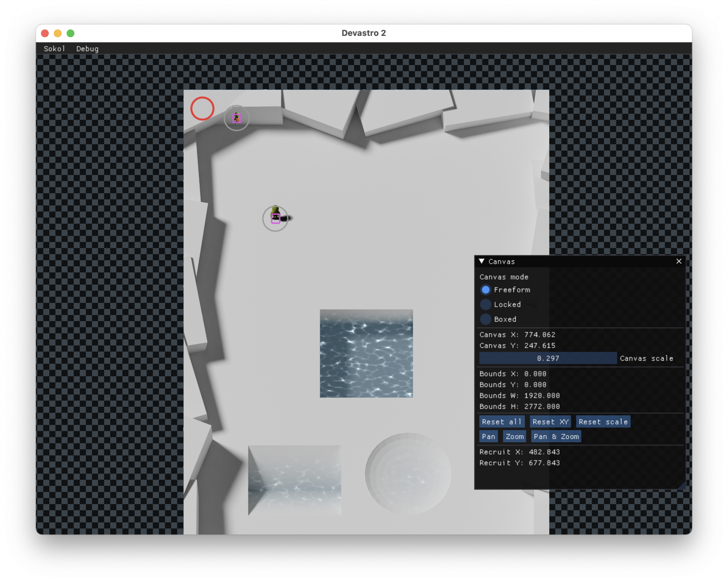Open the Sokol menu
This screenshot has height=582, width=728.
tap(54, 49)
